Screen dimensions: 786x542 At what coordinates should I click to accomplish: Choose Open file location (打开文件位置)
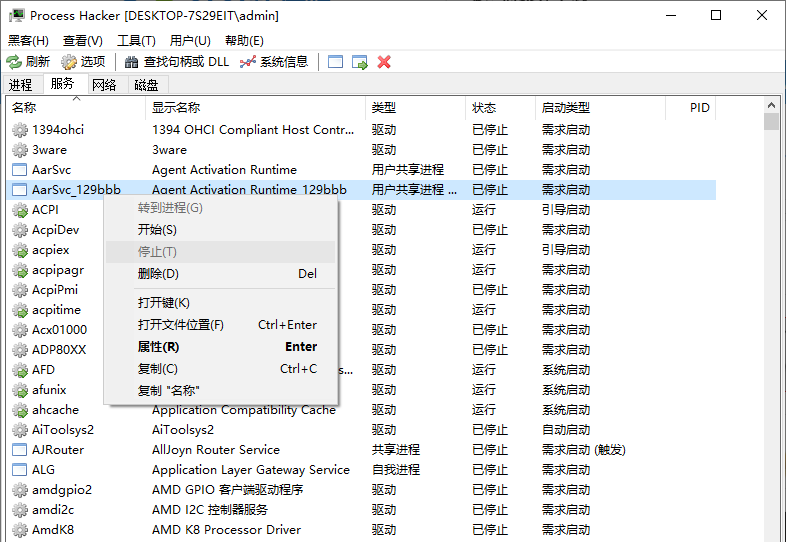point(181,325)
